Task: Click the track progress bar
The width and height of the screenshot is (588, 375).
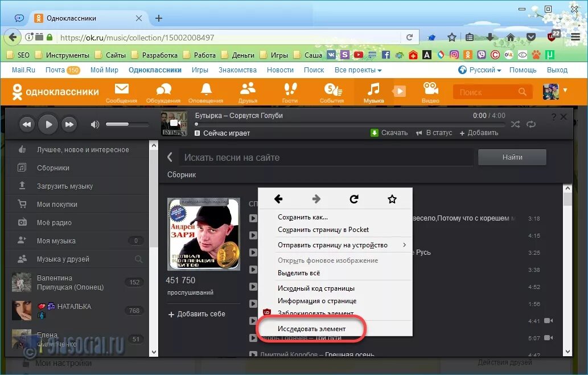Action: pos(349,124)
